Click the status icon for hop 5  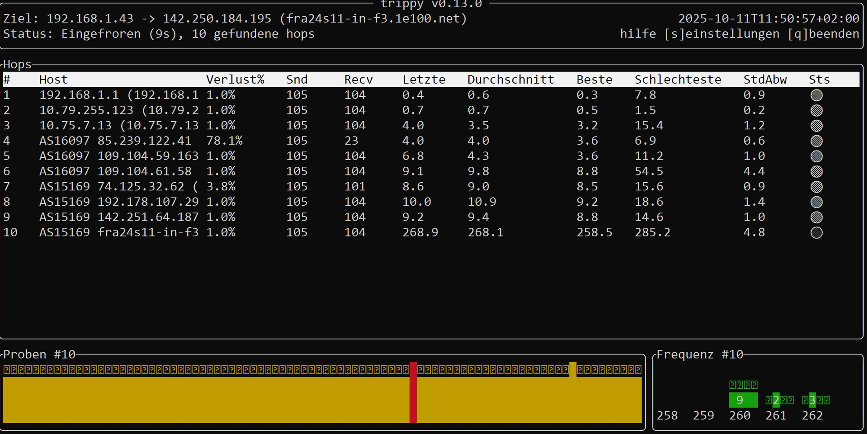(x=816, y=156)
